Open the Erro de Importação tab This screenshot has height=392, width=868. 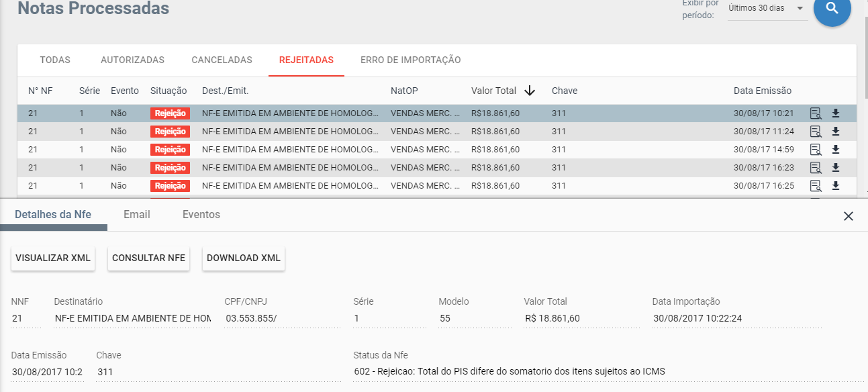410,60
